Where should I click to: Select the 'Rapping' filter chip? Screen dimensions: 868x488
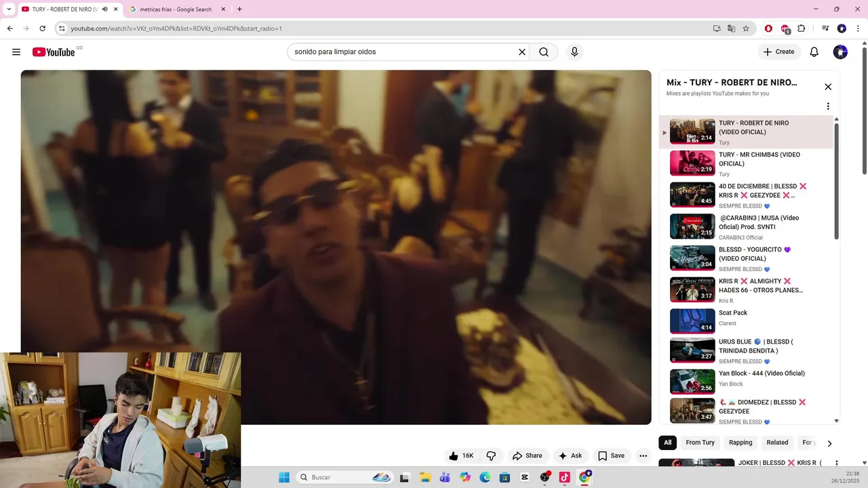(x=741, y=443)
